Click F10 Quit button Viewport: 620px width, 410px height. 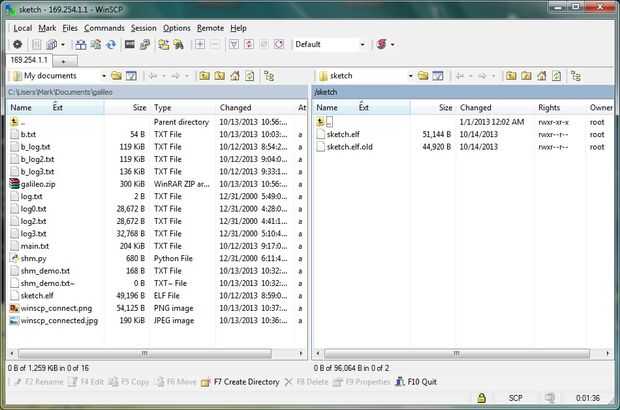click(416, 382)
